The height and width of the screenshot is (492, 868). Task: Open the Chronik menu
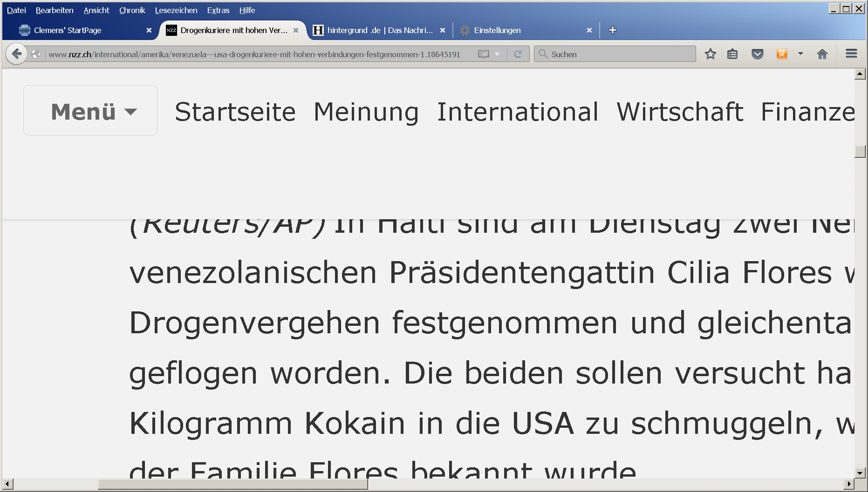tap(132, 10)
